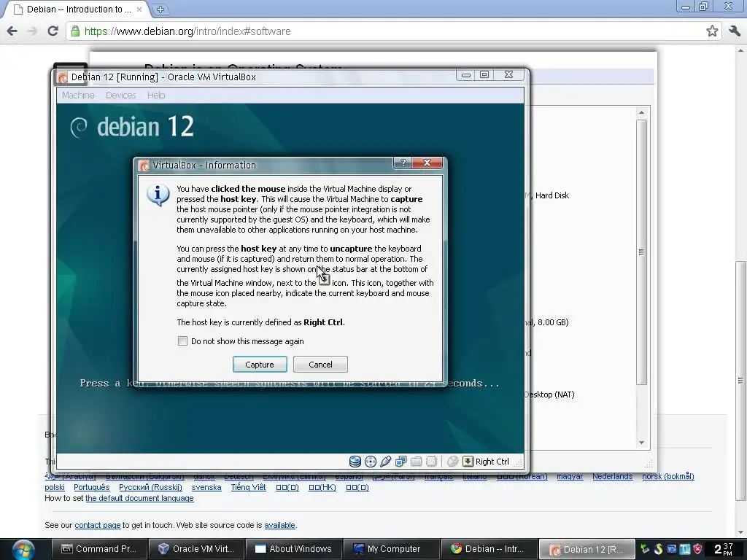Click the blue information icon in the dialog
The width and height of the screenshot is (747, 560).
point(158,195)
